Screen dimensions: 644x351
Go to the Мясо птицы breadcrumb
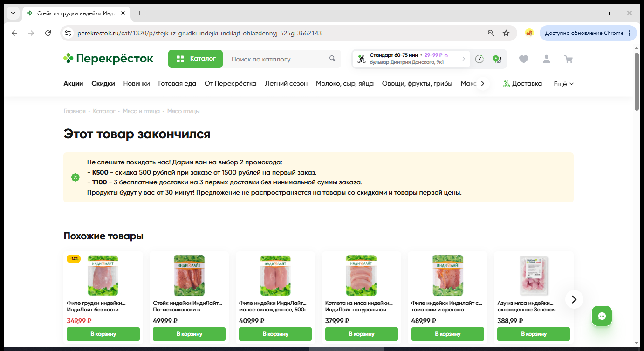(x=183, y=111)
